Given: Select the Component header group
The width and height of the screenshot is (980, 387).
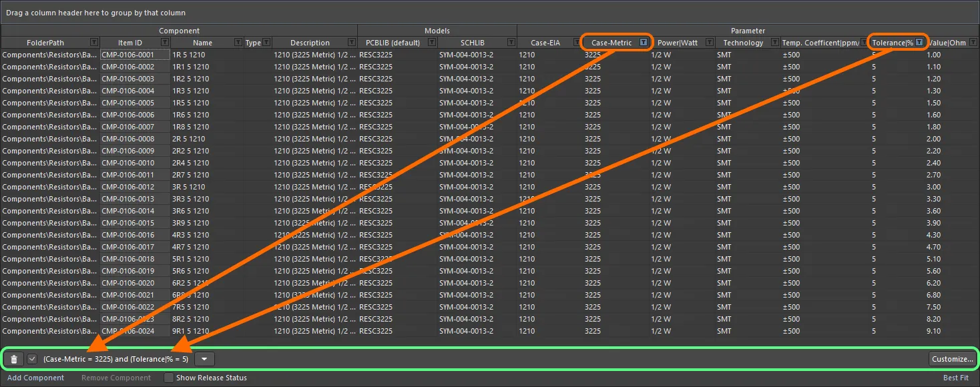Looking at the screenshot, I should click(x=179, y=31).
